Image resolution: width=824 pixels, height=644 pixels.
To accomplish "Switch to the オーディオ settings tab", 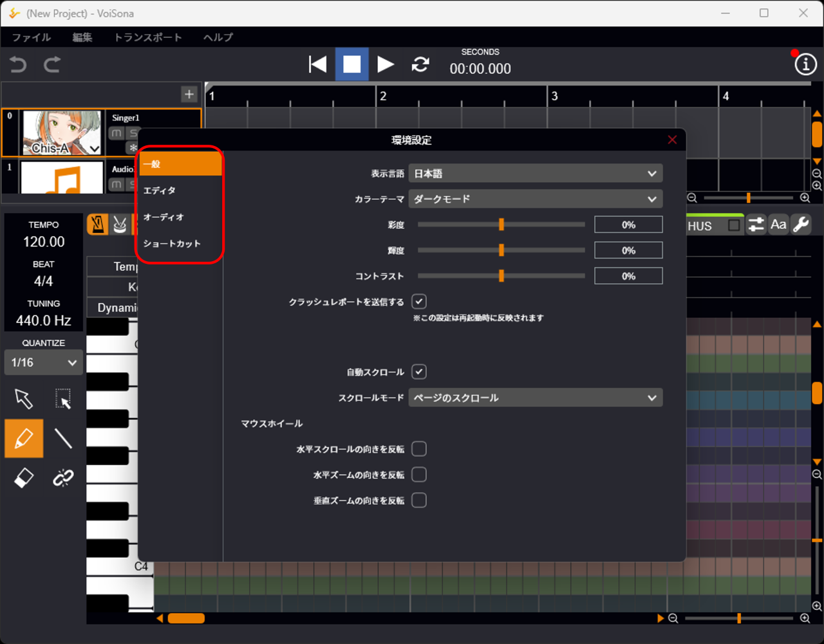I will (164, 217).
